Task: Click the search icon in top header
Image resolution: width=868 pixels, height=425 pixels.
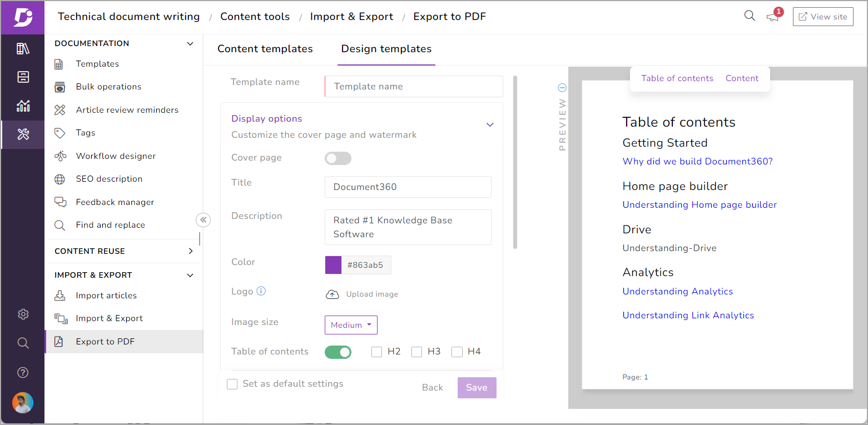Action: [750, 16]
